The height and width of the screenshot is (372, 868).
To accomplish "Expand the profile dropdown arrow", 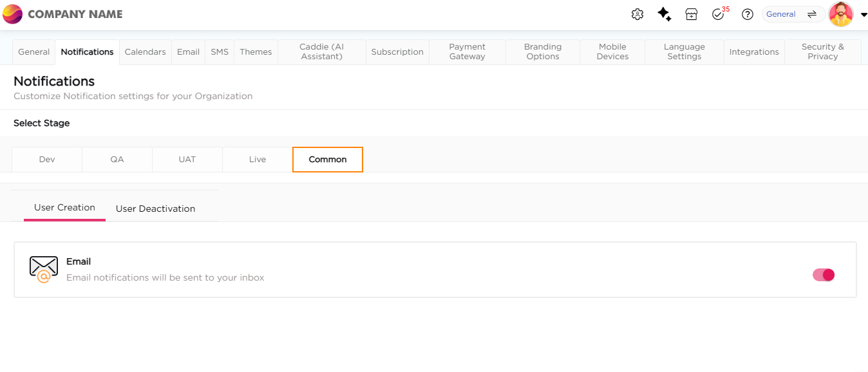I will 863,15.
